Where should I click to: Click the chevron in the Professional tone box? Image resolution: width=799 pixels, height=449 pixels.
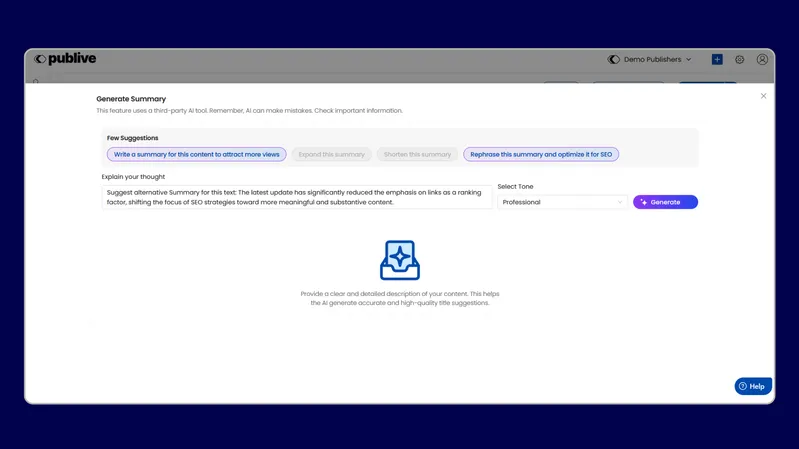click(619, 202)
